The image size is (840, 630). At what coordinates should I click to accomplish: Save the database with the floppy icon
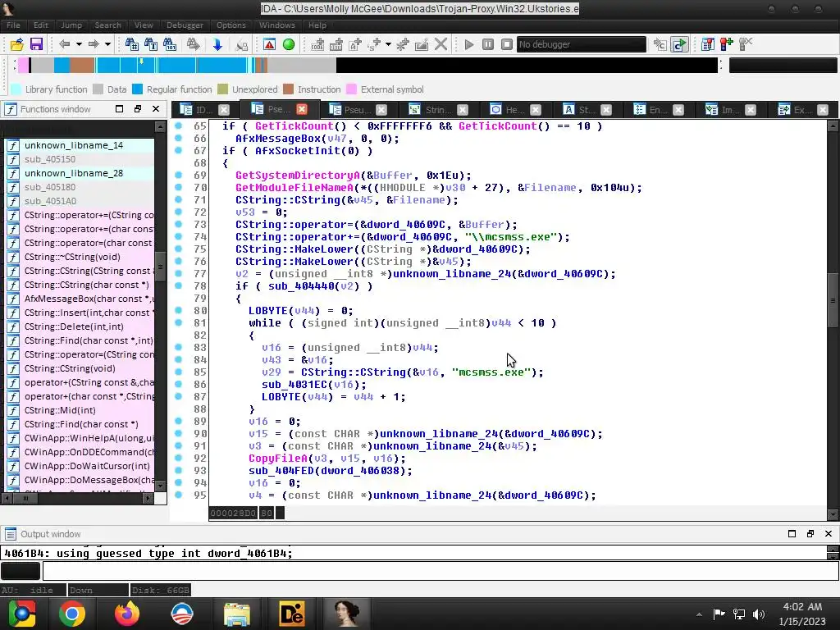[x=36, y=44]
